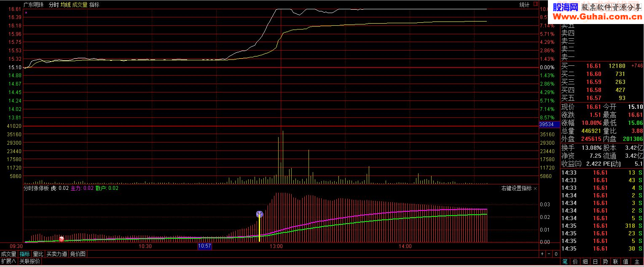Click the 外盘 value 245615

click(592, 139)
